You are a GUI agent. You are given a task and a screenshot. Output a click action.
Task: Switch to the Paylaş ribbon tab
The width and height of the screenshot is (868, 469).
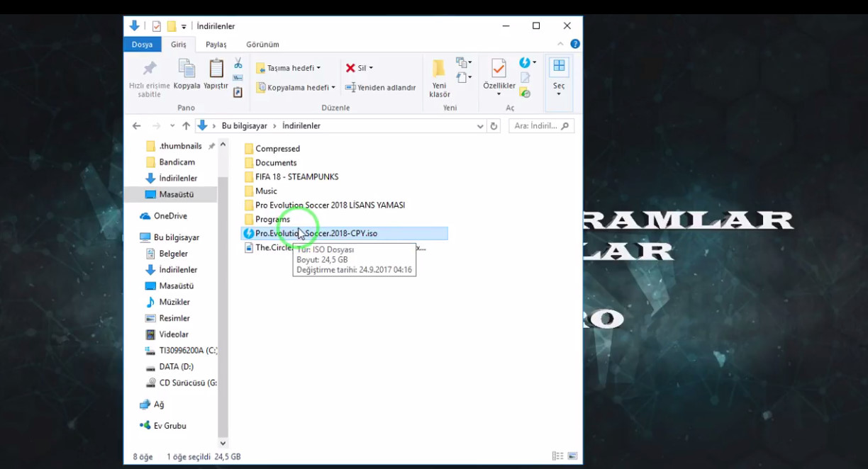pyautogui.click(x=216, y=44)
